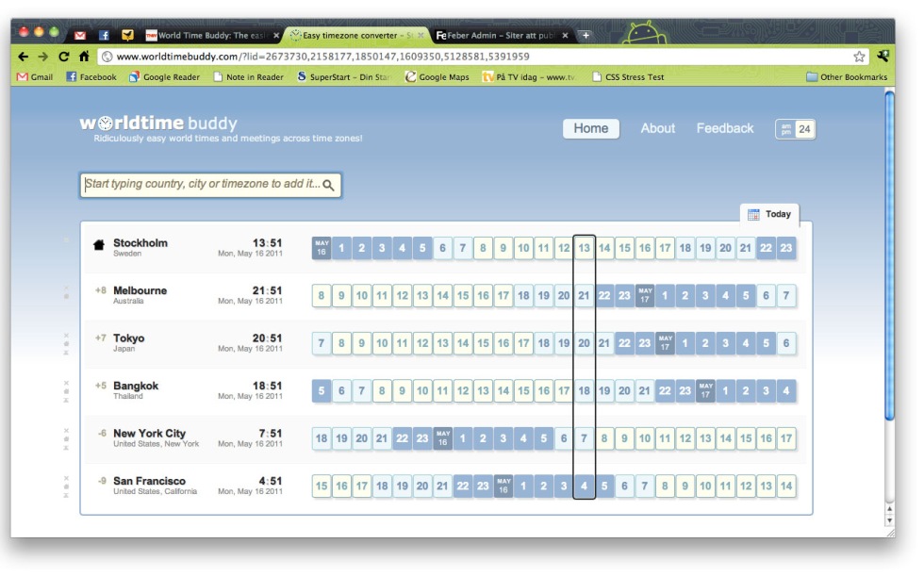This screenshot has height=577, width=924.
Task: Open the Today calendar date picker
Action: [x=769, y=214]
